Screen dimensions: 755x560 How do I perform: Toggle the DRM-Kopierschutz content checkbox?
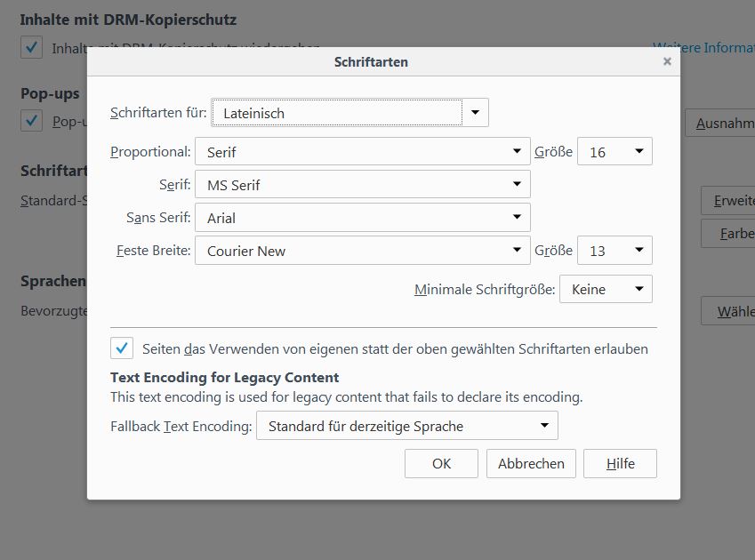[32, 48]
